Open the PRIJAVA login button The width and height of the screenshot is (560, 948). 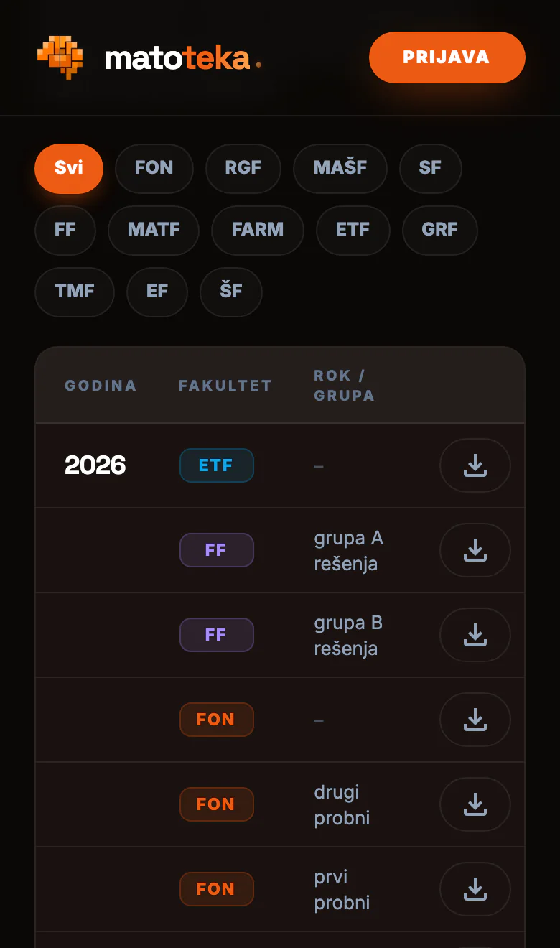pos(447,57)
